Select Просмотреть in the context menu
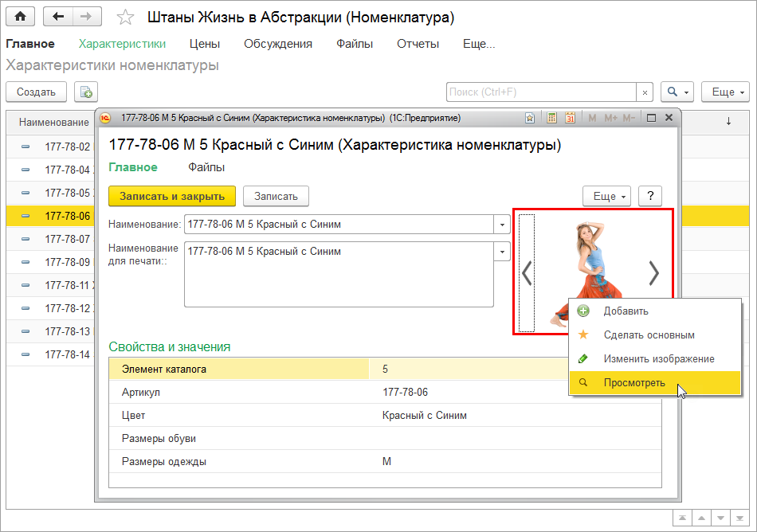Screen dimensions: 757x532 [x=633, y=383]
